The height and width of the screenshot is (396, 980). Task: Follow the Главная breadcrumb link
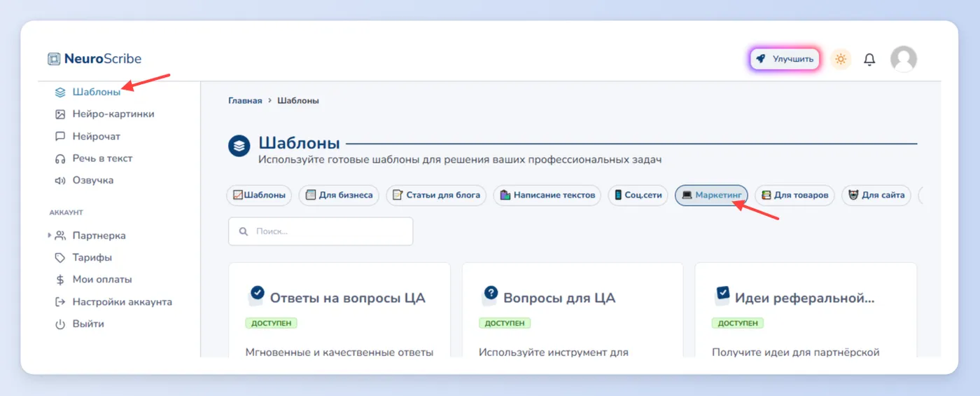point(245,101)
